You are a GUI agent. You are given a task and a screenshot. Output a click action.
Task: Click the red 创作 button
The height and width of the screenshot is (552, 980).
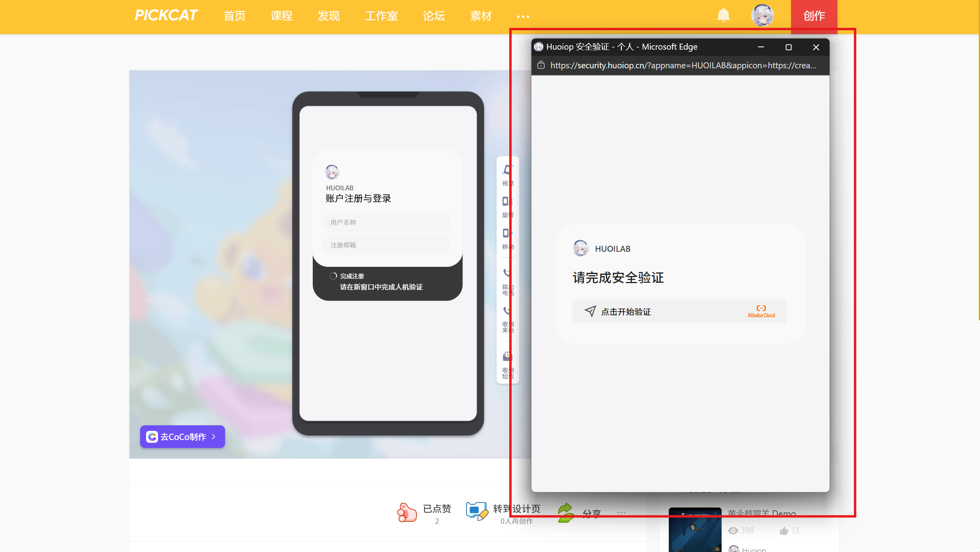(x=814, y=16)
